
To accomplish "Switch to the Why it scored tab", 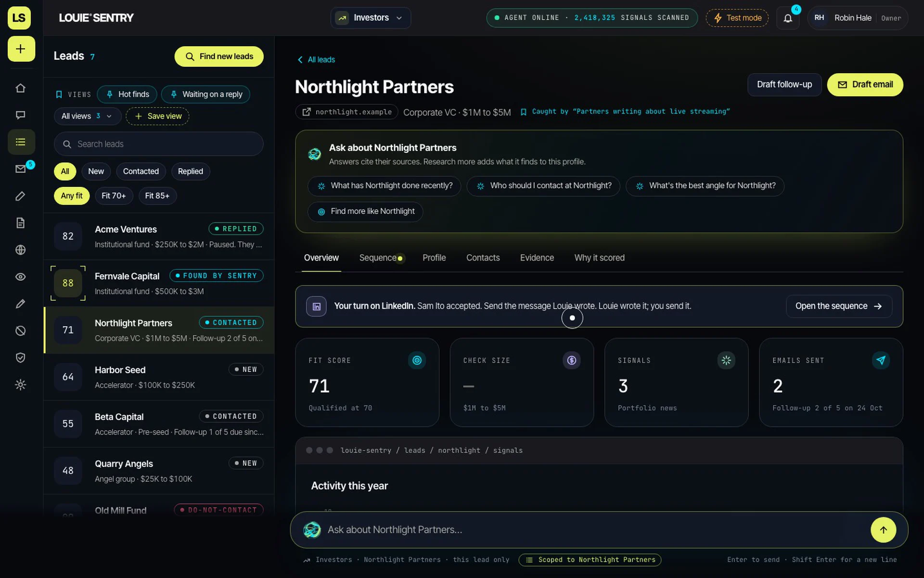I will pos(599,258).
